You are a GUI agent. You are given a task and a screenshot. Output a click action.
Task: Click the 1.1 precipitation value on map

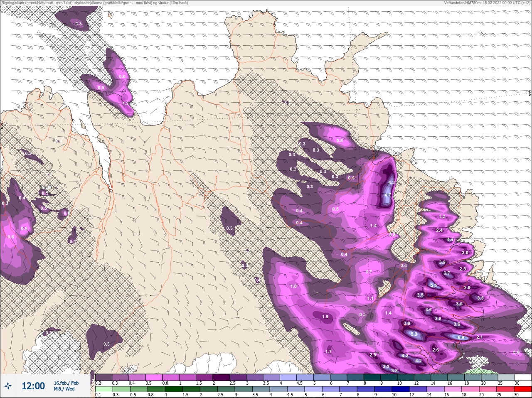click(370, 298)
